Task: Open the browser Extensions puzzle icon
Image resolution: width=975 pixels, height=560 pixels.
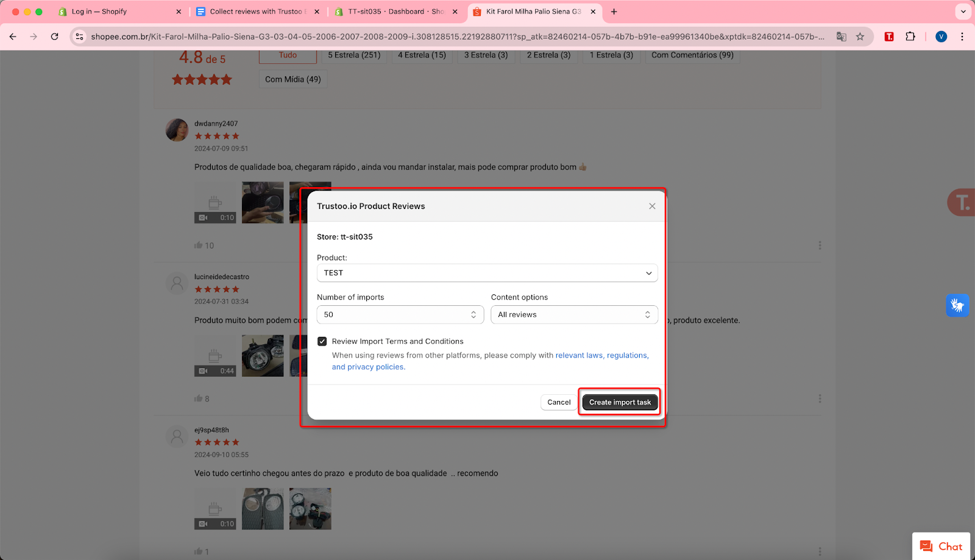Action: pyautogui.click(x=910, y=37)
